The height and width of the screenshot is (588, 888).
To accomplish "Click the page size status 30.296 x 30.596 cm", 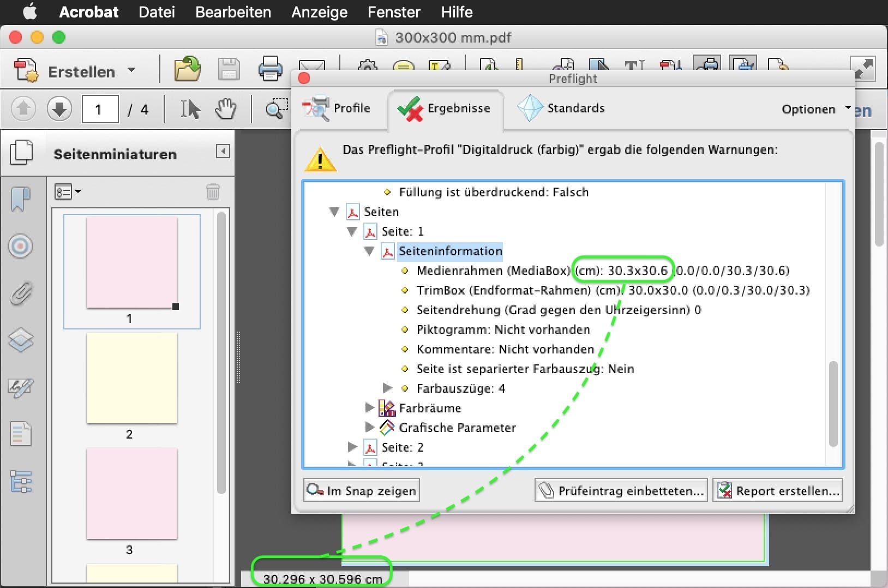I will click(322, 579).
